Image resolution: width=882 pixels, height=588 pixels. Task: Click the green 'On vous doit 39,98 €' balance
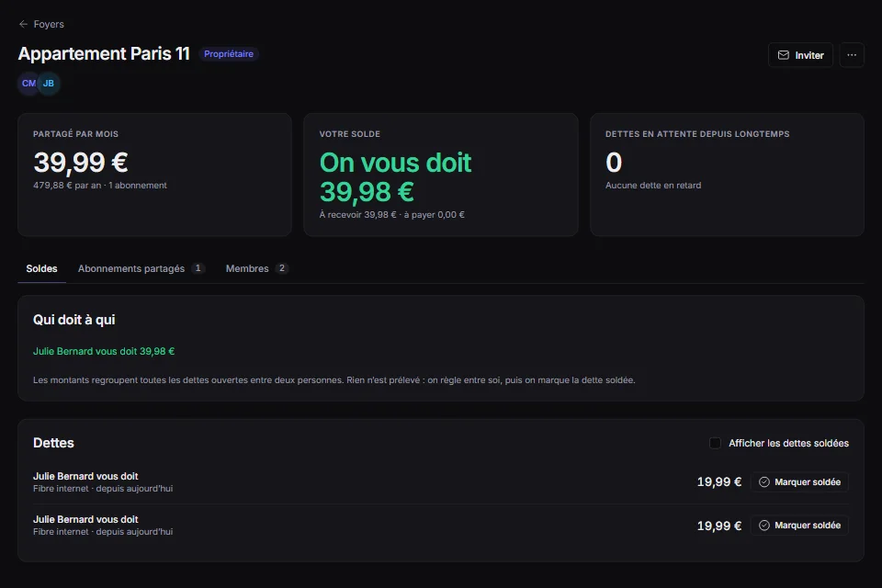pyautogui.click(x=395, y=176)
